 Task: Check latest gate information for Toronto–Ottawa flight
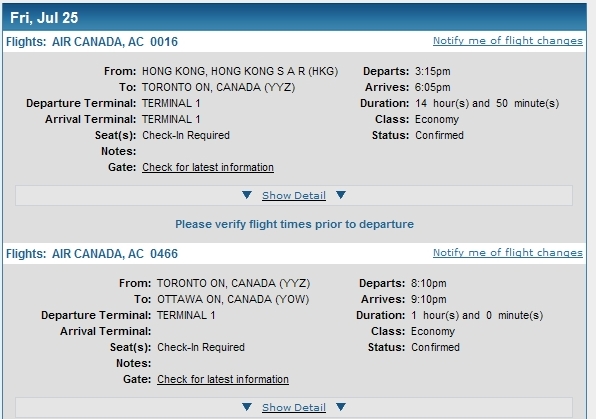click(223, 379)
